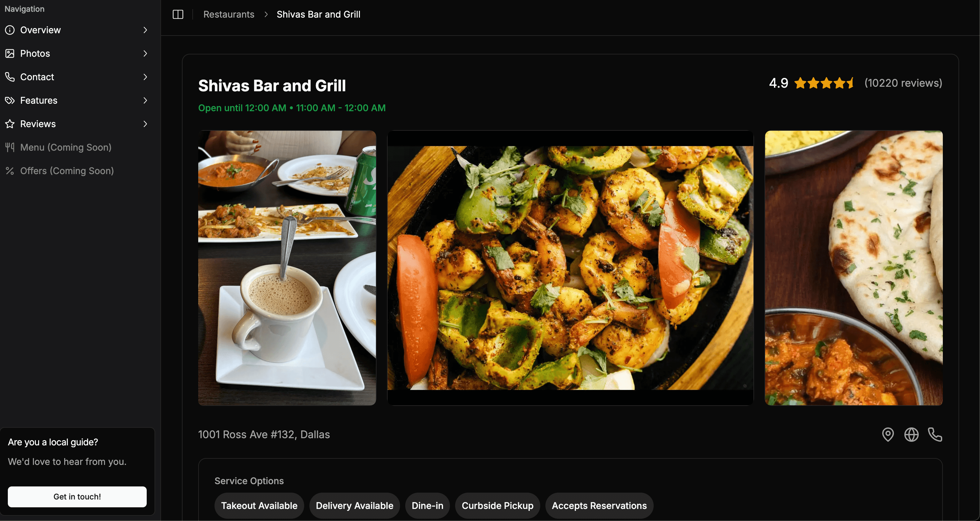Click Get in touch button
980x521 pixels.
[77, 496]
